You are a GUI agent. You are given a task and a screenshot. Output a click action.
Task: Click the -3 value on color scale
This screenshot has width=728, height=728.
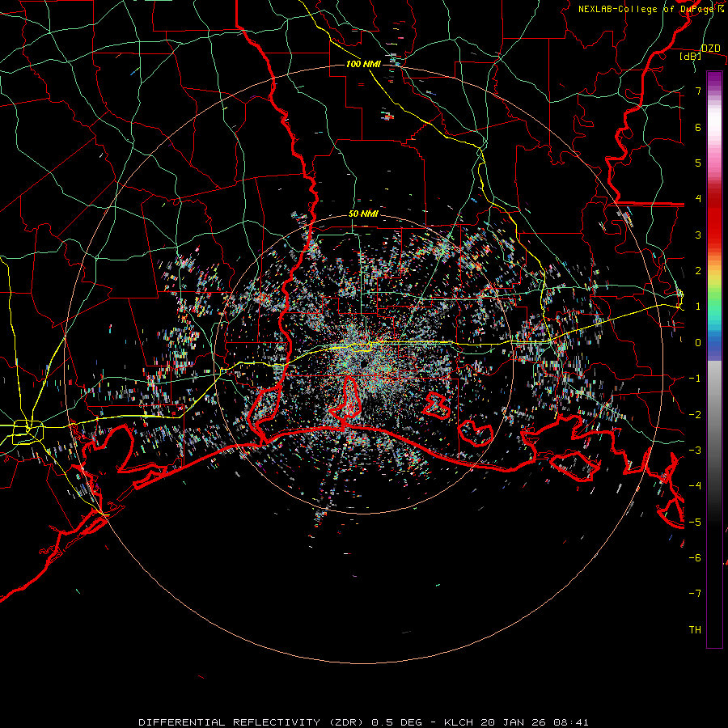[x=695, y=451]
